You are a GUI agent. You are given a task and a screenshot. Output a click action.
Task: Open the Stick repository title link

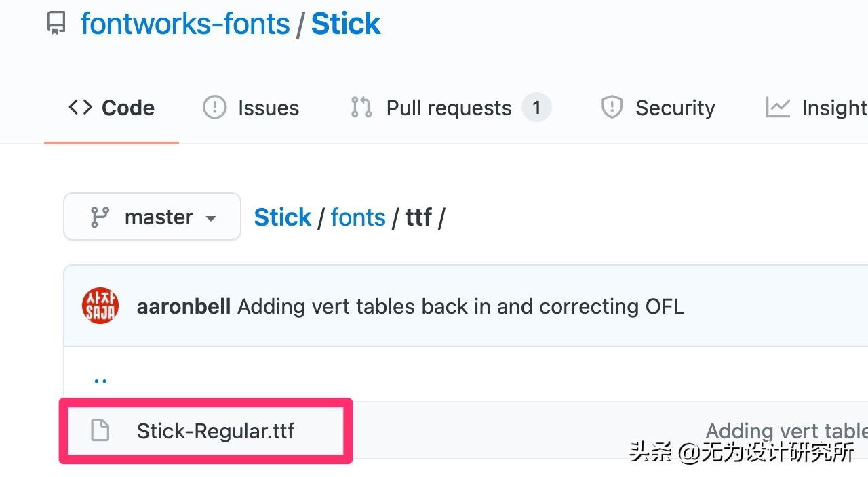click(346, 24)
